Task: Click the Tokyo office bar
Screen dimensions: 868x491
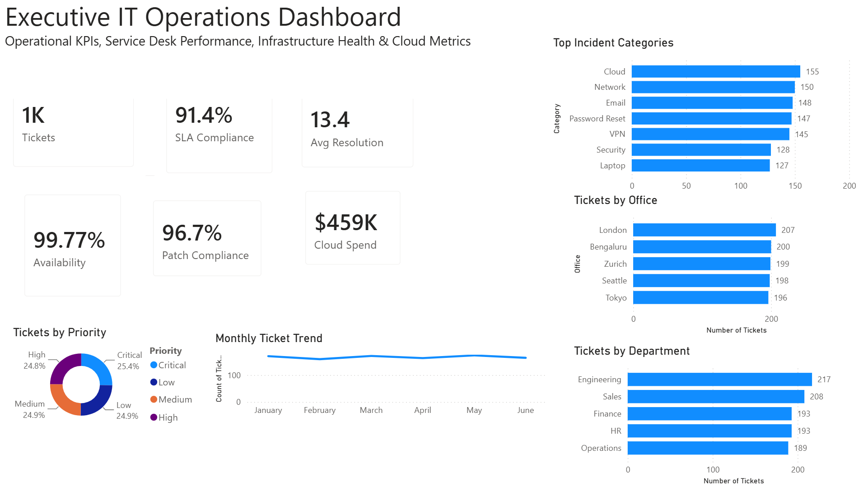Action: point(701,298)
